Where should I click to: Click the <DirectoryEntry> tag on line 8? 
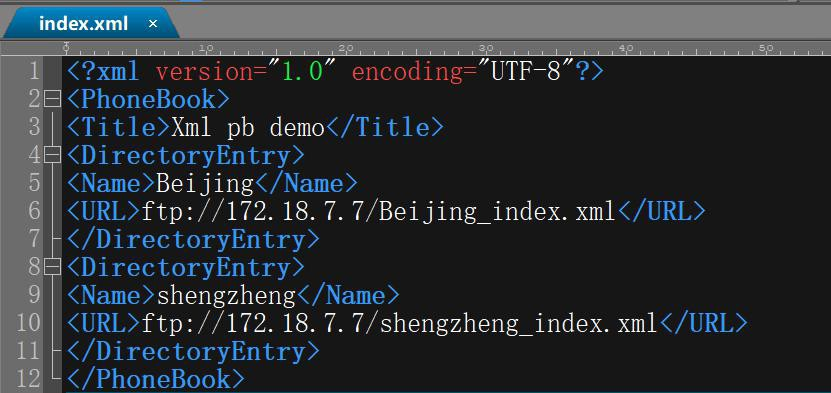(x=186, y=267)
